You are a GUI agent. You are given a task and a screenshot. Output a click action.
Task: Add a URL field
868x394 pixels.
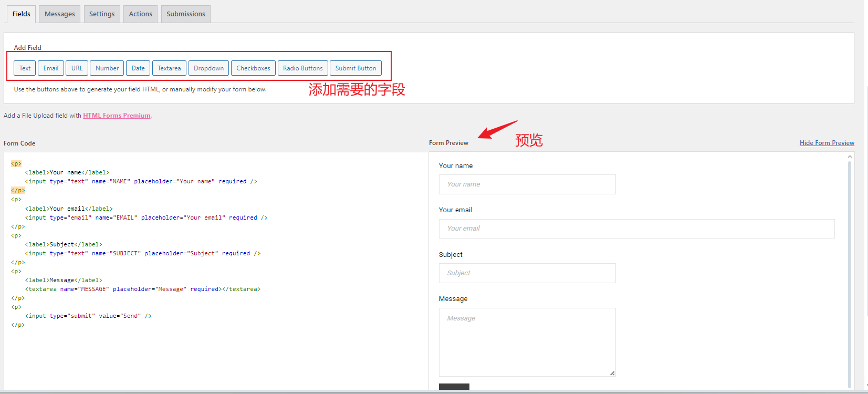pyautogui.click(x=77, y=68)
